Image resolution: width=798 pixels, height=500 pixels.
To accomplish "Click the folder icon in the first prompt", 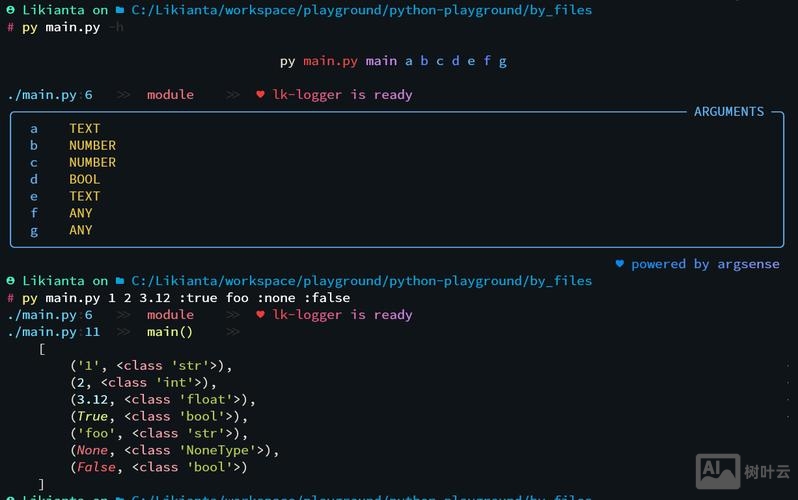I will pyautogui.click(x=120, y=10).
